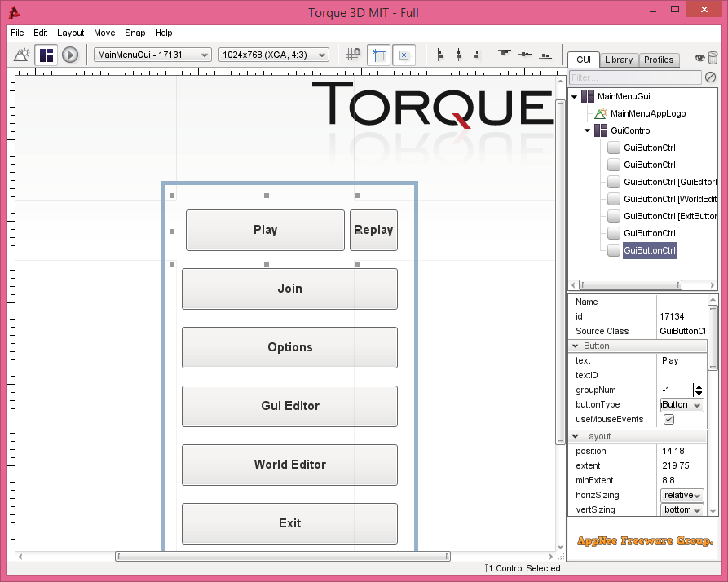728x582 pixels.
Task: Open the Layout menu
Action: pos(71,33)
